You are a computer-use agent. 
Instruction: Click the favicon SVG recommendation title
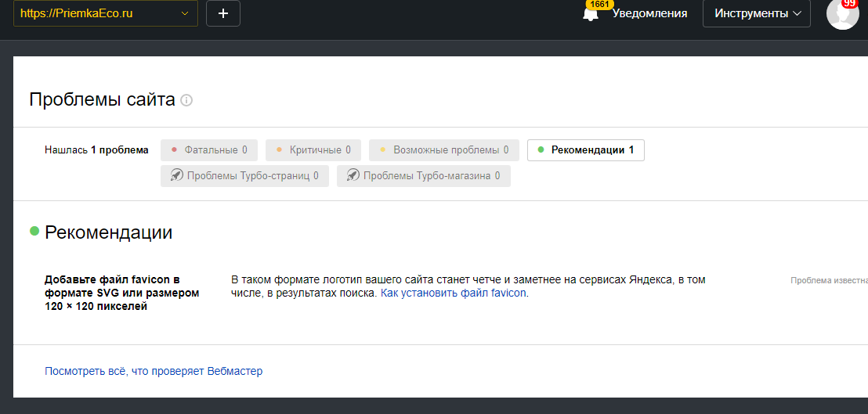click(x=121, y=293)
